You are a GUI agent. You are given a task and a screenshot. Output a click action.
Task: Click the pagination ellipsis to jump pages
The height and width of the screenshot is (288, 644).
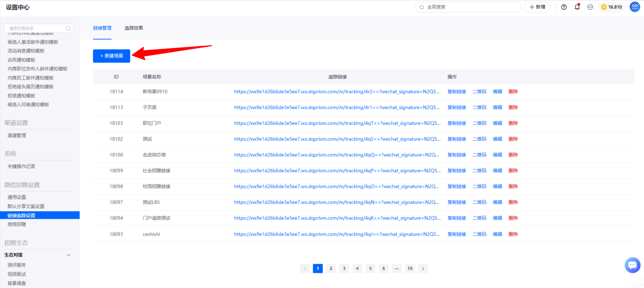click(x=397, y=269)
